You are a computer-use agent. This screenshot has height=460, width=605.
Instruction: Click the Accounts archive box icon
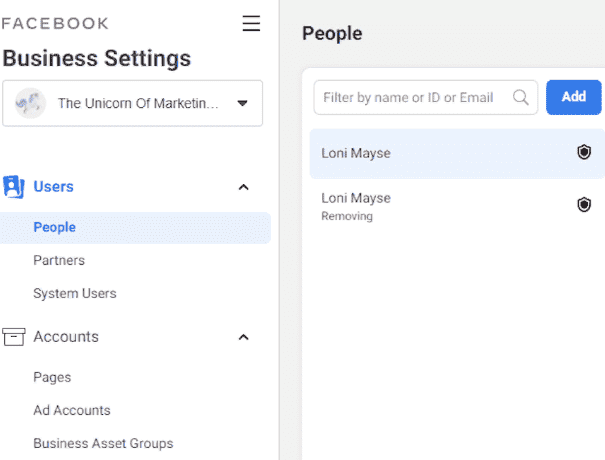coord(14,337)
